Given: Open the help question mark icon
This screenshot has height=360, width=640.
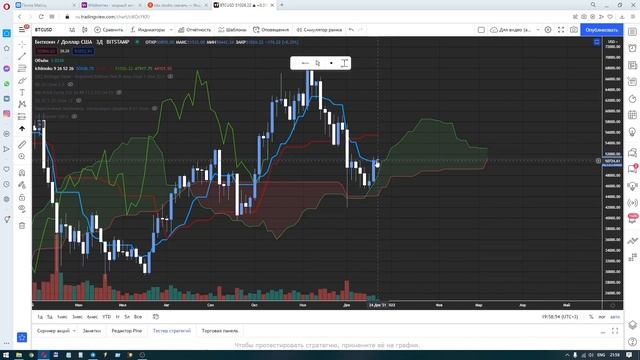Looking at the screenshot, I should pos(632,342).
